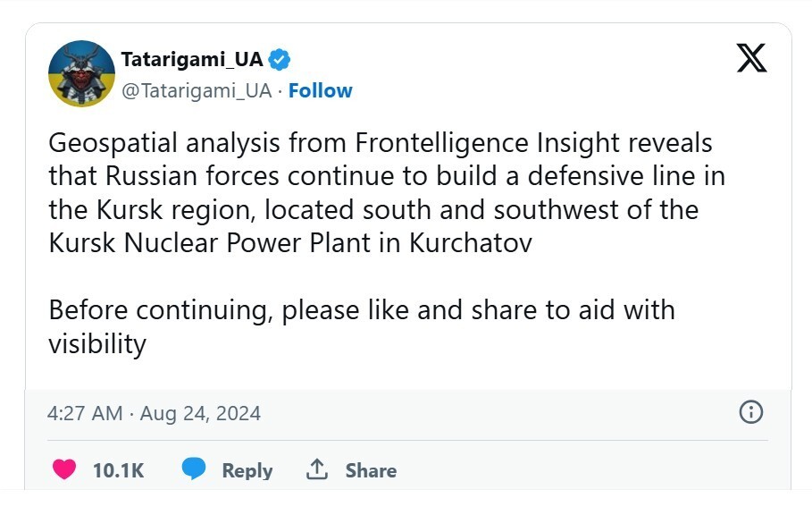Follow the Tatarigami_UA account
Image resolution: width=812 pixels, height=515 pixels.
pos(321,90)
